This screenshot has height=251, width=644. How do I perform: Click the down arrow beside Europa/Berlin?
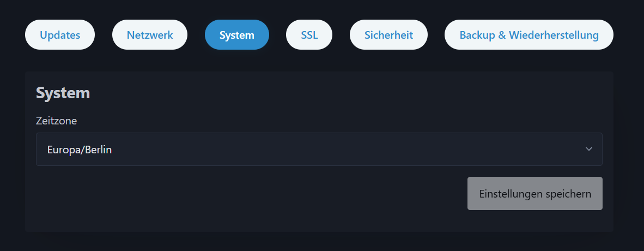tap(588, 149)
